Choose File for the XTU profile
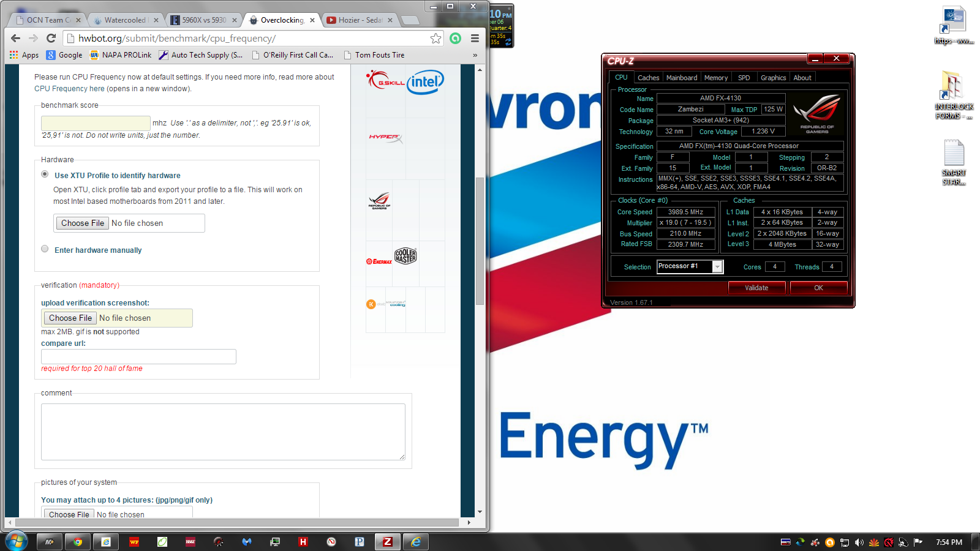This screenshot has height=551, width=980. pos(83,223)
